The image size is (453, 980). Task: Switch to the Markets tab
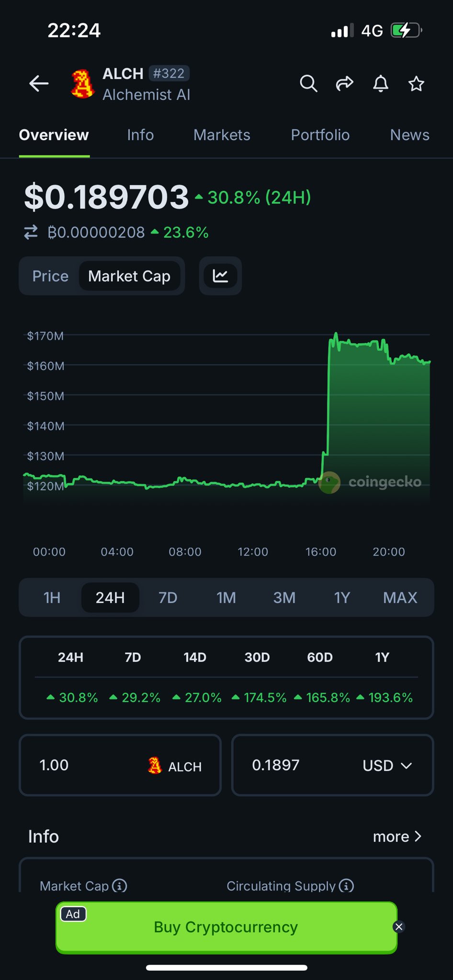[x=222, y=135]
